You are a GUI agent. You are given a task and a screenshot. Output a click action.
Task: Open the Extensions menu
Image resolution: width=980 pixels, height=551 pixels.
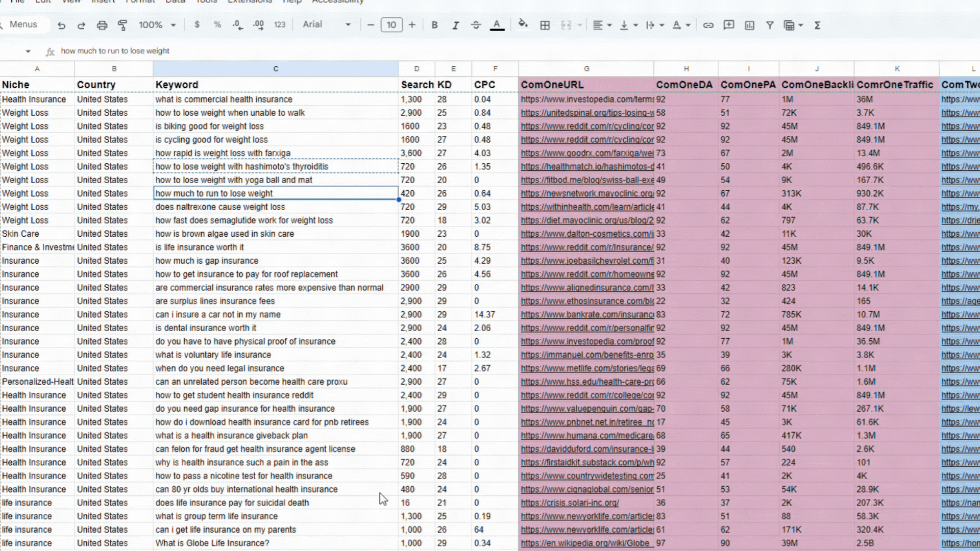pos(250,2)
